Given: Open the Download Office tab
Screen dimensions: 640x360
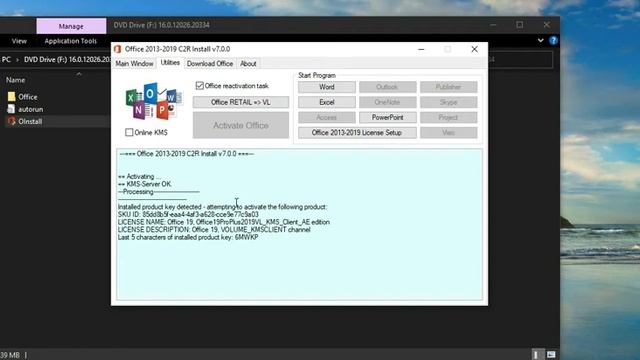Looking at the screenshot, I should click(210, 64).
